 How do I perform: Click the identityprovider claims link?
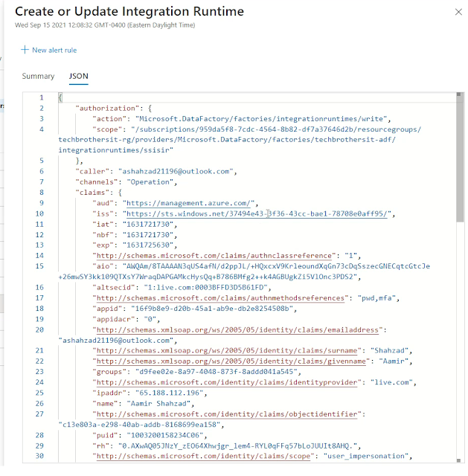(227, 382)
